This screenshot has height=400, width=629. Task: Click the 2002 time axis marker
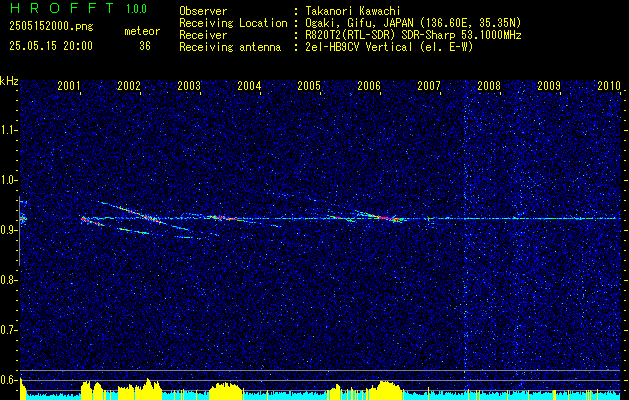coord(129,85)
